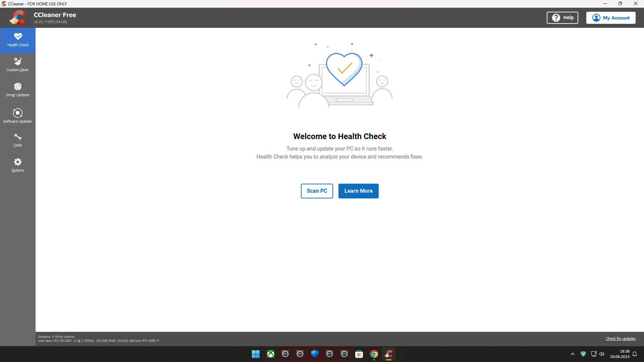
Task: Click the CCleaner logo in the header
Action: click(17, 17)
